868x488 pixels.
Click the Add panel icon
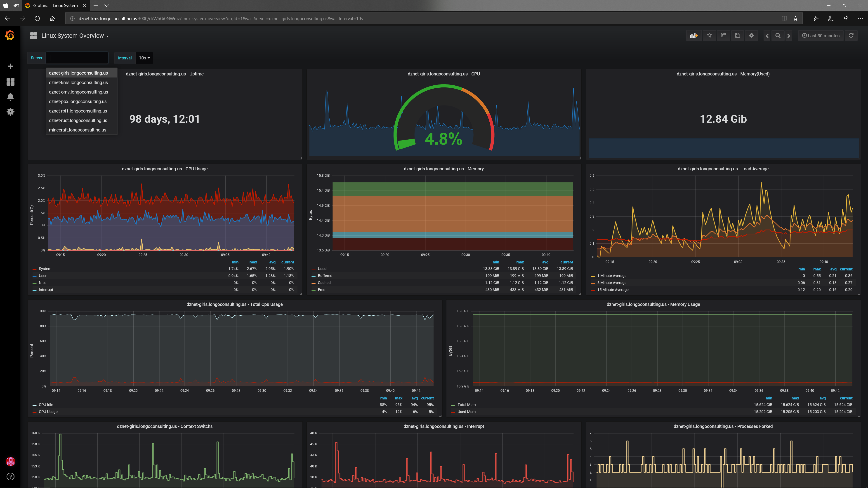694,36
